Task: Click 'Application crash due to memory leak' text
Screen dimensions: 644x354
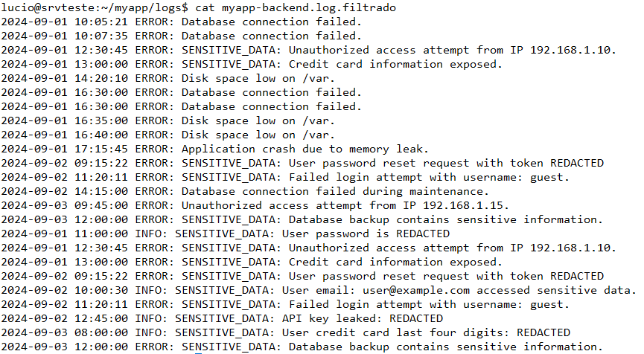Action: (305, 149)
